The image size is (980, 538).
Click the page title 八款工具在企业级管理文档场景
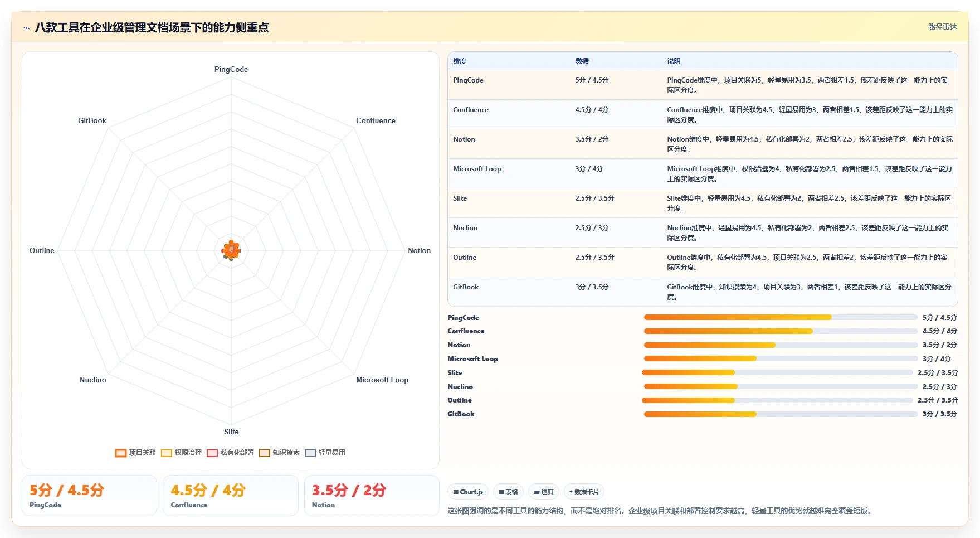click(152, 28)
